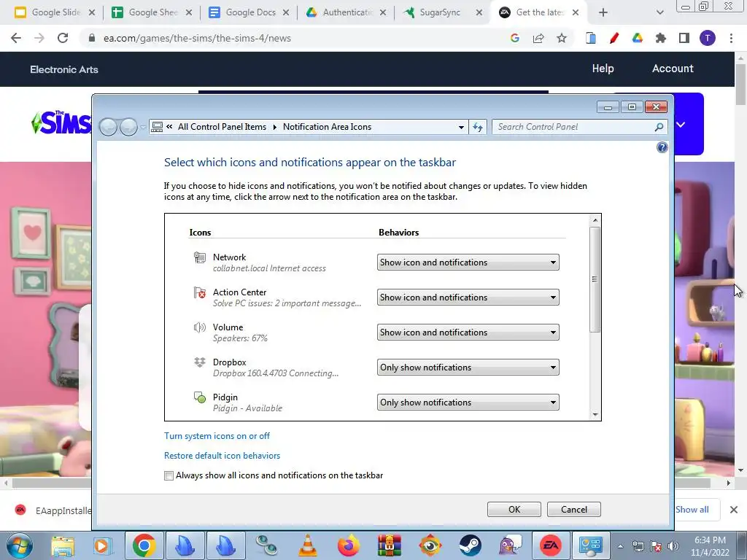Click in the Search Control Panel field
This screenshot has height=560, width=747.
point(573,127)
